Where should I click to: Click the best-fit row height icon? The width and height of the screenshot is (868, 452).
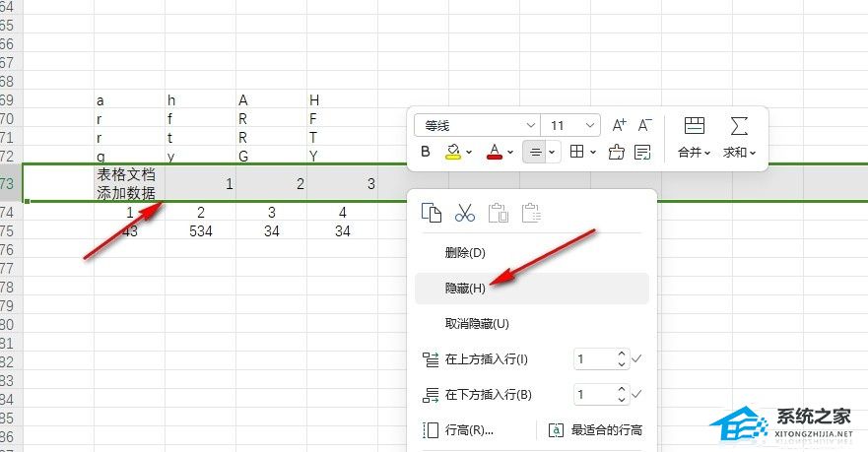tap(556, 430)
